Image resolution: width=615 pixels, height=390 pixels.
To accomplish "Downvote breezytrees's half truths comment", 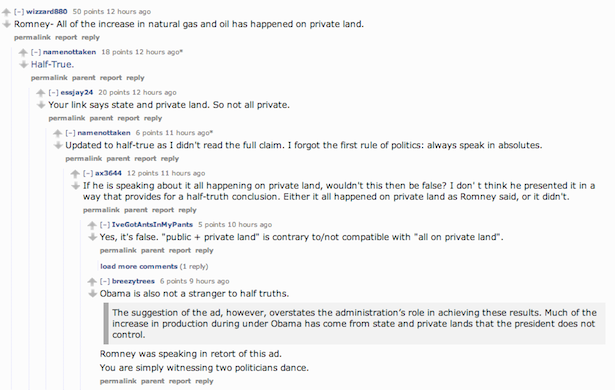I will click(92, 294).
